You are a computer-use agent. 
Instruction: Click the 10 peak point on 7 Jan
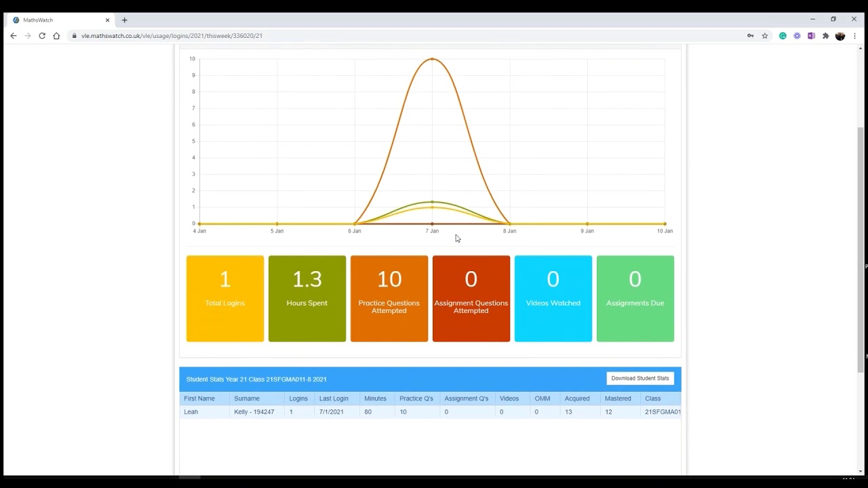point(432,59)
